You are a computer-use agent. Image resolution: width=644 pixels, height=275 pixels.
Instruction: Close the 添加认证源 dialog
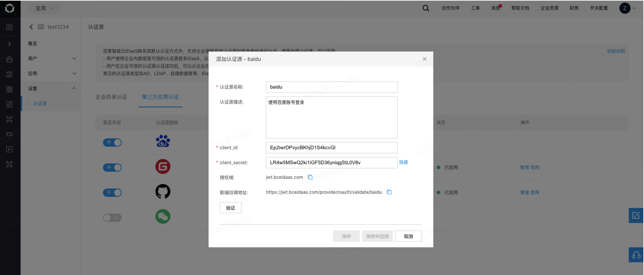pos(425,59)
